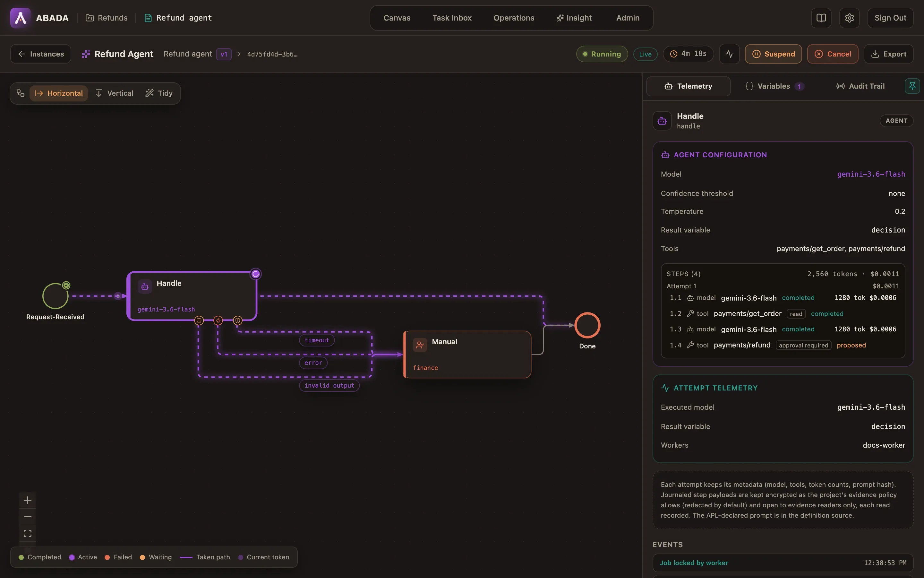Click the Request-Received start event
This screenshot has width=924, height=578.
(x=56, y=296)
